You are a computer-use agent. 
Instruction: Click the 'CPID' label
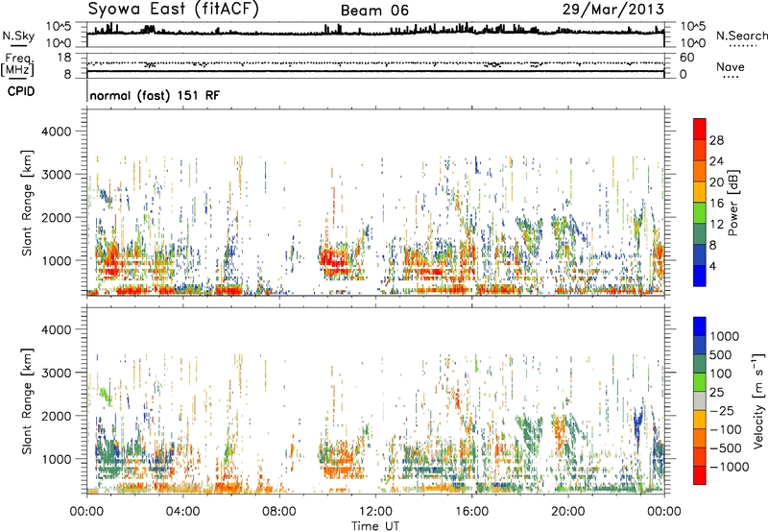[21, 91]
